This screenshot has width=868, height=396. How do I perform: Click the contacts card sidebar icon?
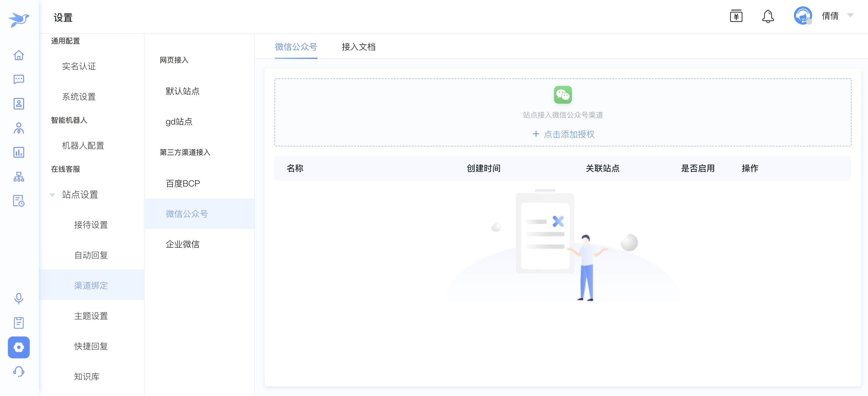coord(19,104)
